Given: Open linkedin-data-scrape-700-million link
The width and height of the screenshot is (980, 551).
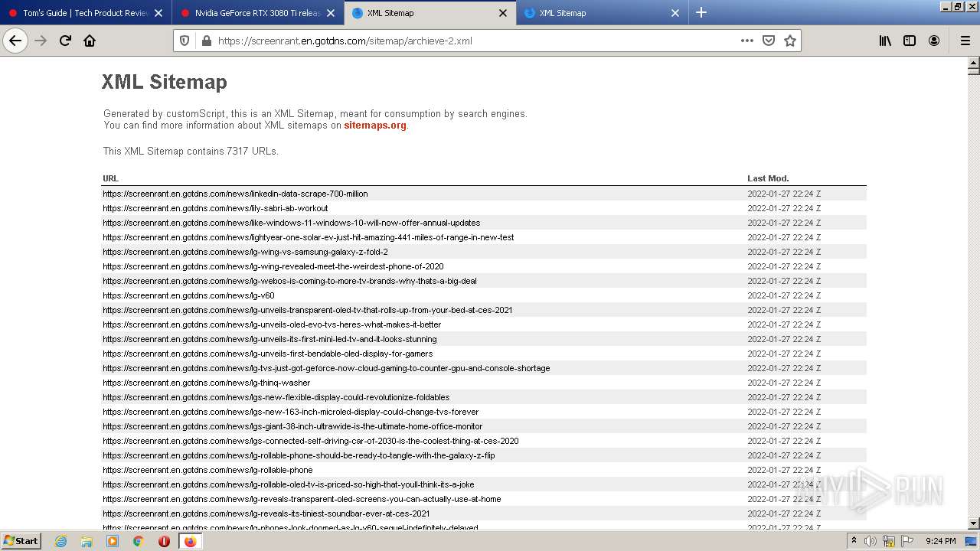Looking at the screenshot, I should tap(235, 194).
